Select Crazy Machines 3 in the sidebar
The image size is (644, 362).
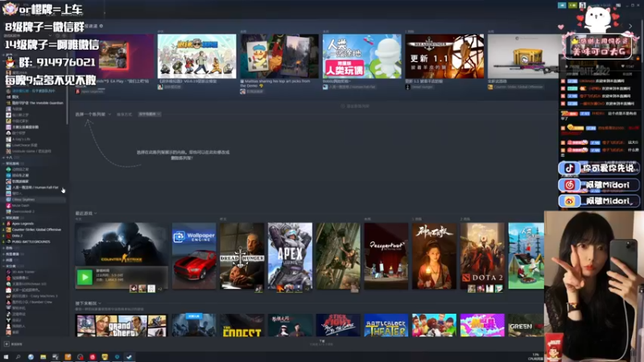pyautogui.click(x=35, y=296)
